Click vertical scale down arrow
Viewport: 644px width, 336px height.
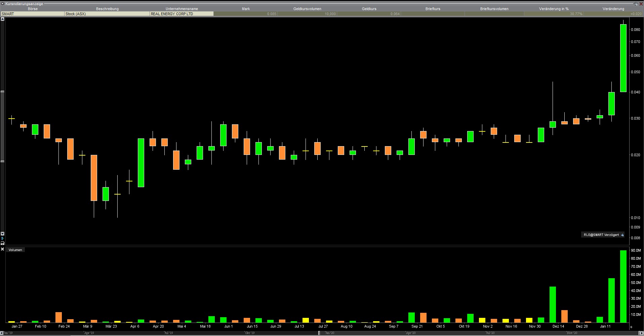coord(2,234)
